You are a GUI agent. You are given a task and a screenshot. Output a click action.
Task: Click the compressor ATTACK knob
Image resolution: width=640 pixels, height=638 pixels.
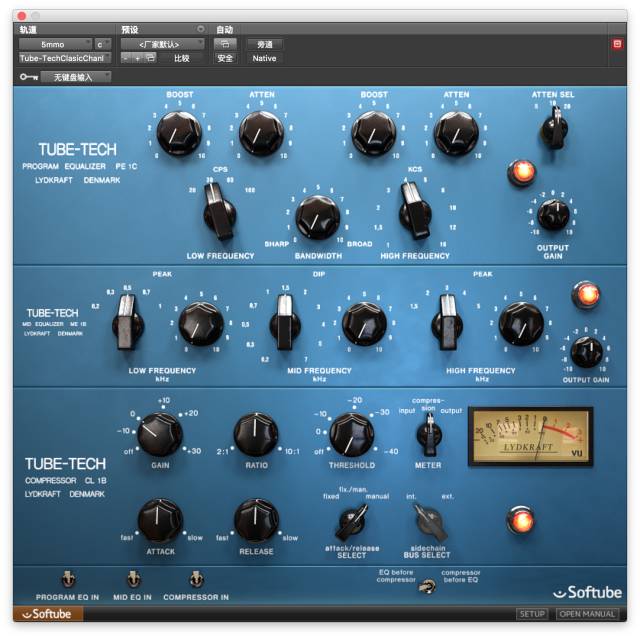(x=160, y=520)
